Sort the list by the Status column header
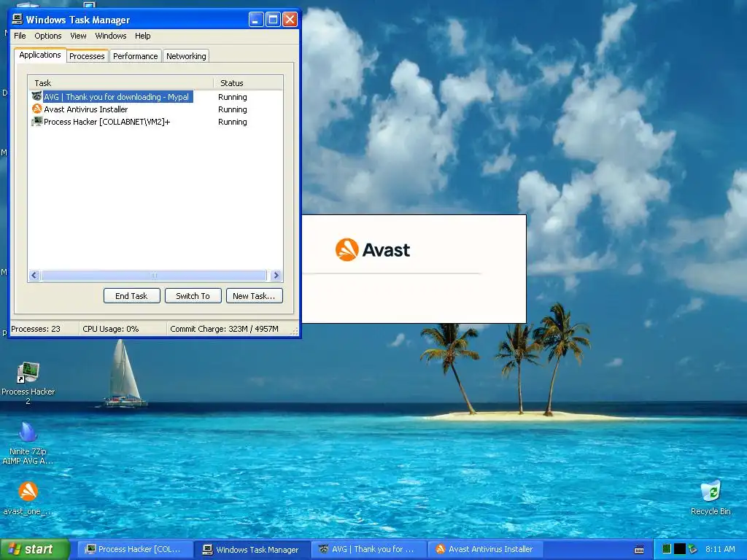 point(248,83)
